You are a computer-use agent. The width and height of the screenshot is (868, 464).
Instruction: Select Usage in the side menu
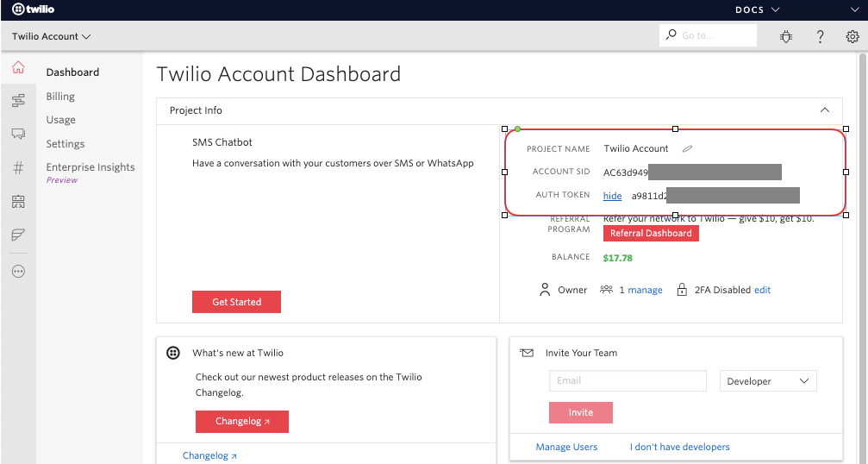click(61, 120)
